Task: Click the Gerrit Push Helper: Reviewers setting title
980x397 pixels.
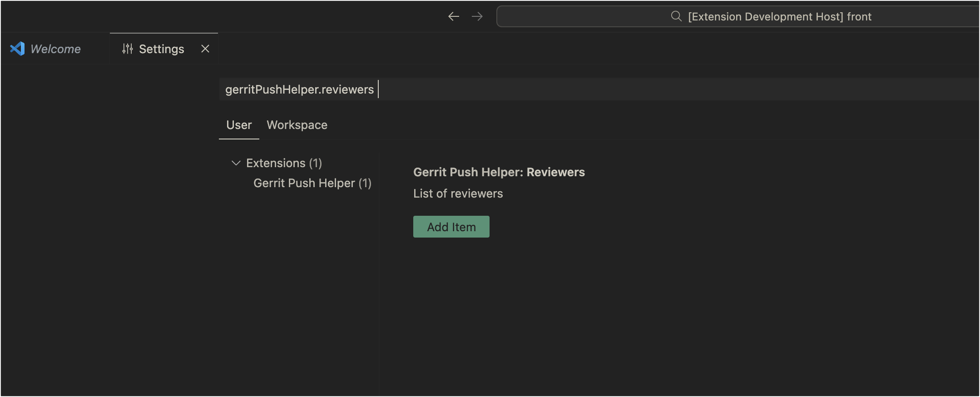Action: 499,172
